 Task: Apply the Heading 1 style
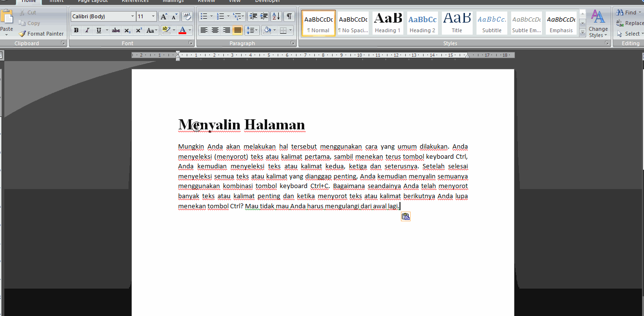[x=388, y=23]
